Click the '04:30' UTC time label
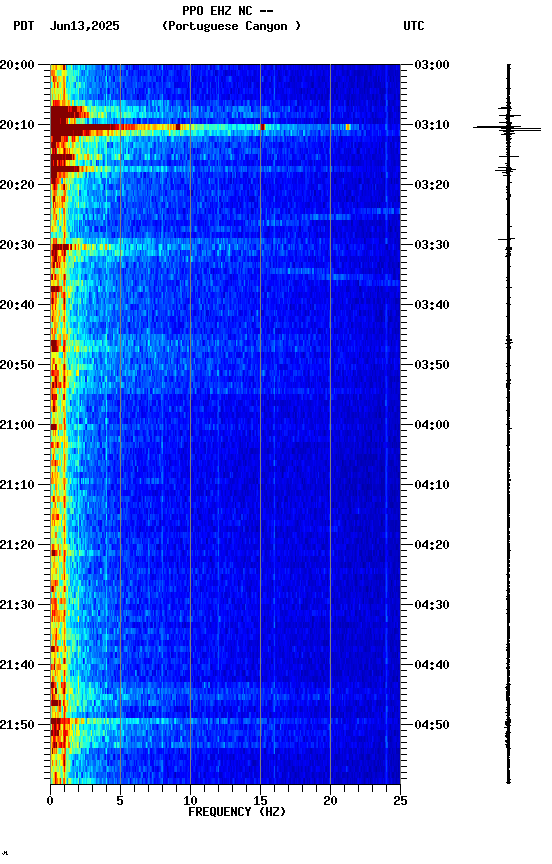 (432, 605)
